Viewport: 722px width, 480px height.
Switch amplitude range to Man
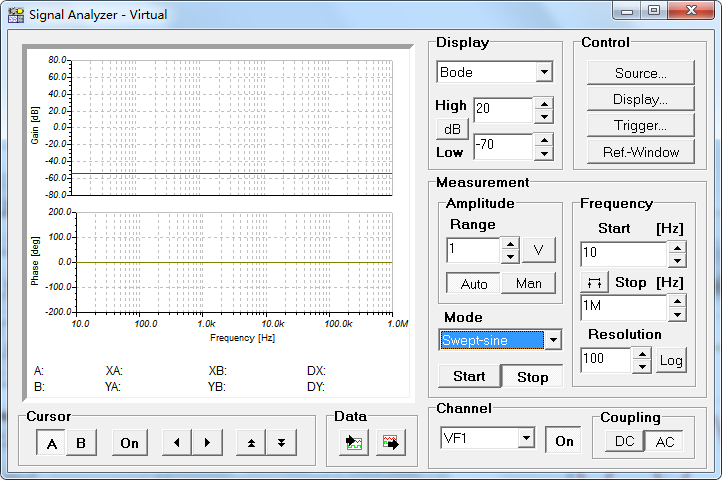[529, 283]
